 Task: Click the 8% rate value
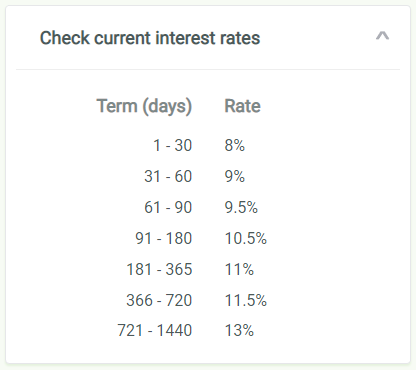[x=235, y=145]
